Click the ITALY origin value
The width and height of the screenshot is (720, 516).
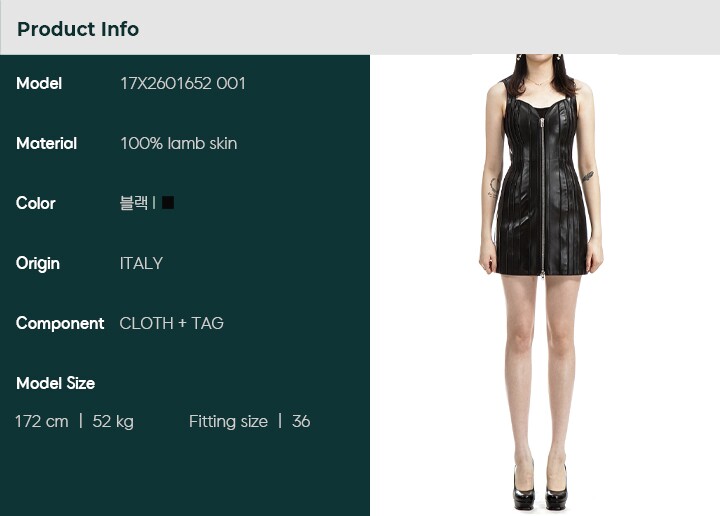tap(141, 264)
